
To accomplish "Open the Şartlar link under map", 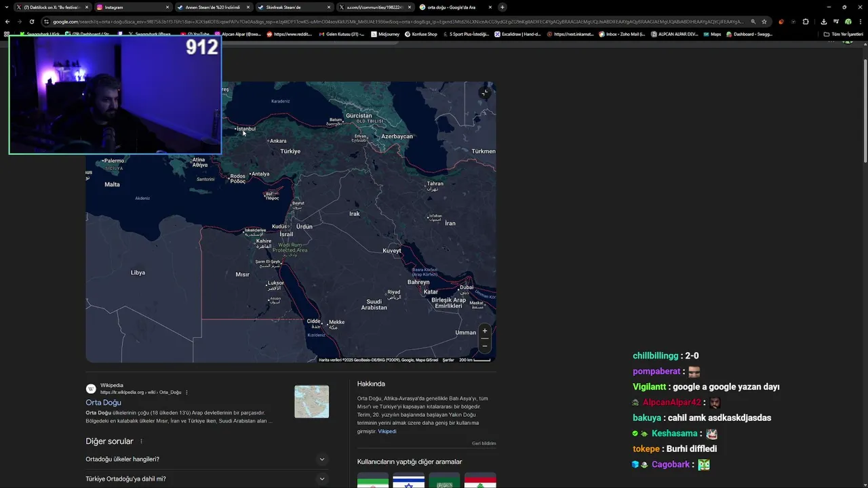I will coord(448,360).
